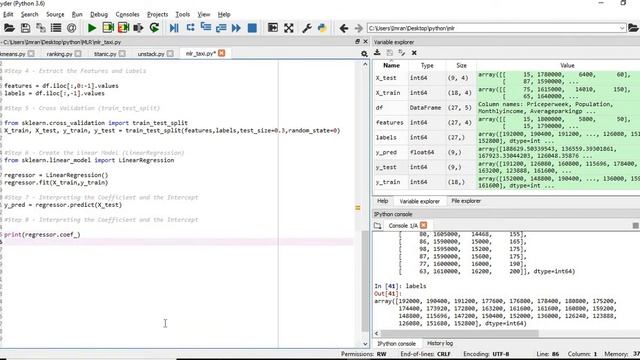Image resolution: width=640 pixels, height=360 pixels.
Task: Switch to the titanic.py editor tab
Action: pos(105,53)
